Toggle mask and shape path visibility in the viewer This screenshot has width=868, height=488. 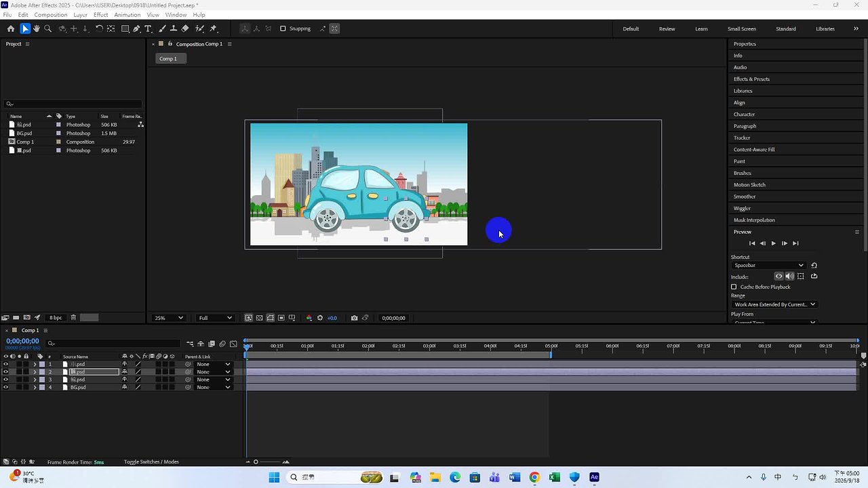click(270, 318)
